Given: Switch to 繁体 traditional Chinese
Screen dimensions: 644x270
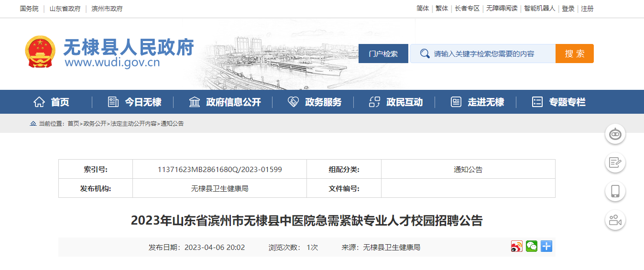Looking at the screenshot, I should point(442,9).
